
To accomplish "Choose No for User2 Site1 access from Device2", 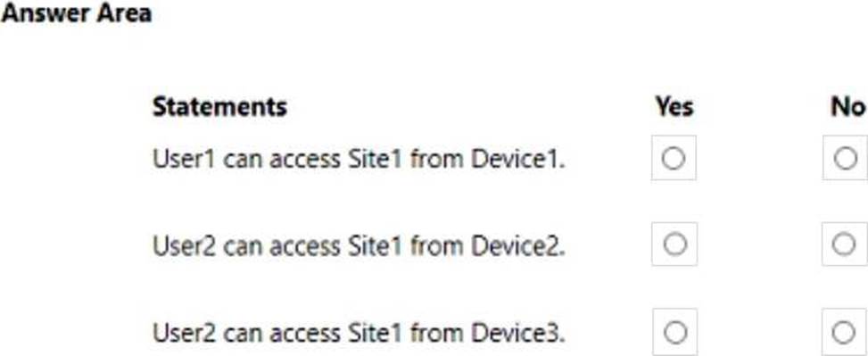I will coord(844,244).
